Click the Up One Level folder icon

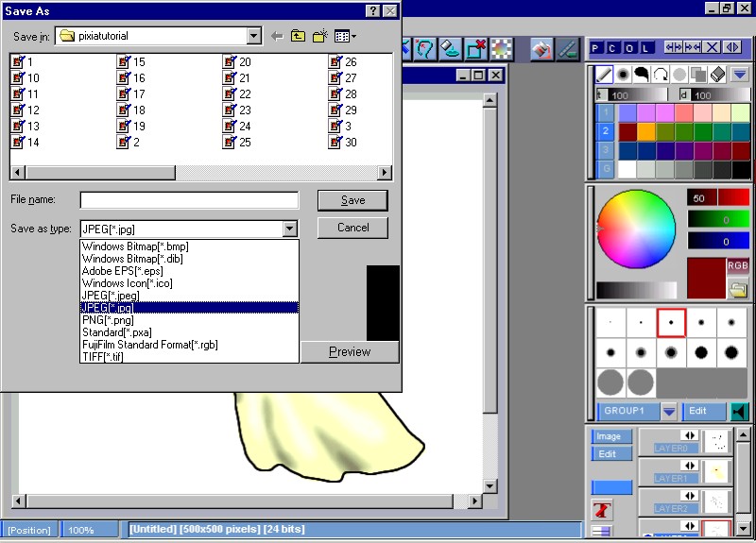coord(298,36)
